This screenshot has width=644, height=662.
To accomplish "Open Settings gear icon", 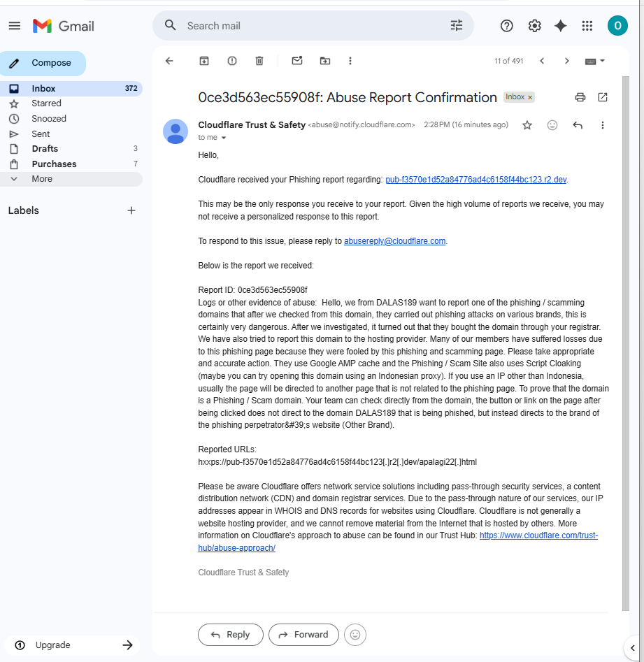I will [534, 26].
